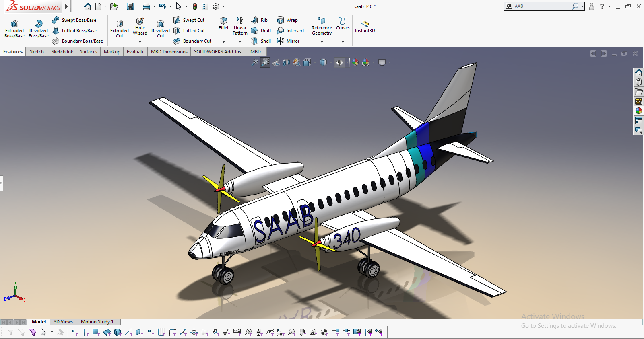Toggle the Hide/Show Items eye button
This screenshot has height=339, width=644.
(339, 62)
